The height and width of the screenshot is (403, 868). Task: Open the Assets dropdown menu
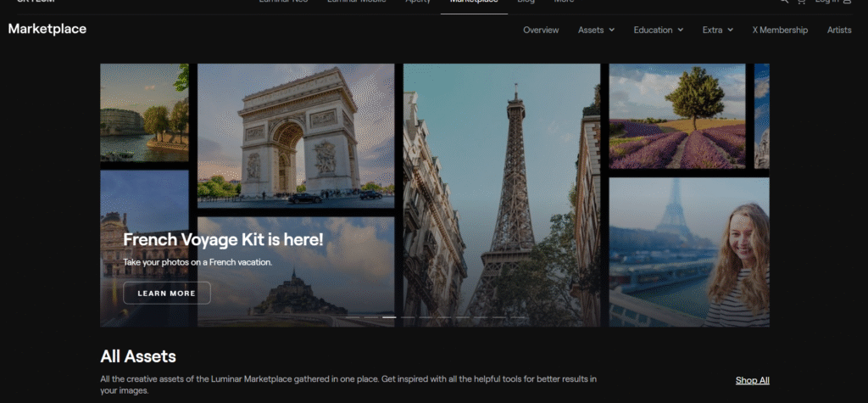(x=596, y=30)
